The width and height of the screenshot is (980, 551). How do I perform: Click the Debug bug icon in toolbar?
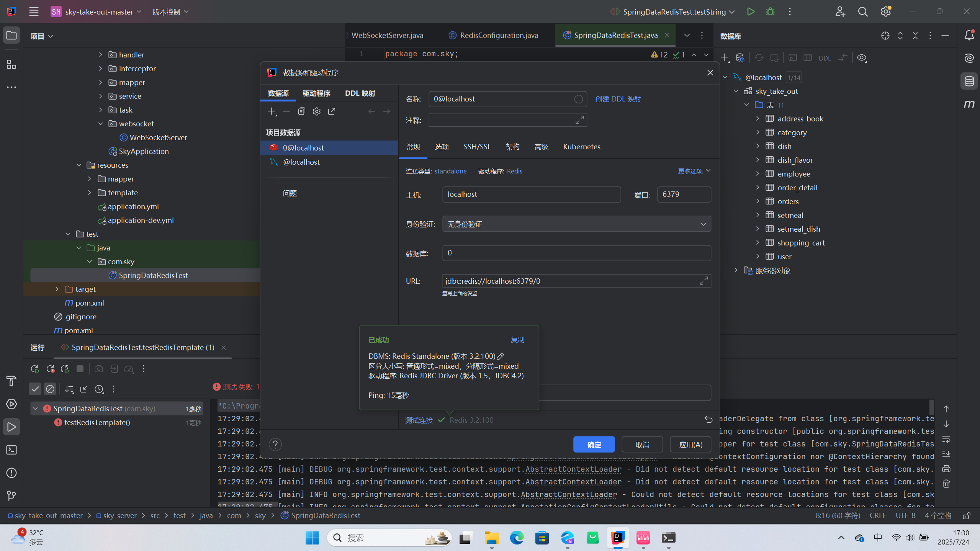(x=770, y=12)
